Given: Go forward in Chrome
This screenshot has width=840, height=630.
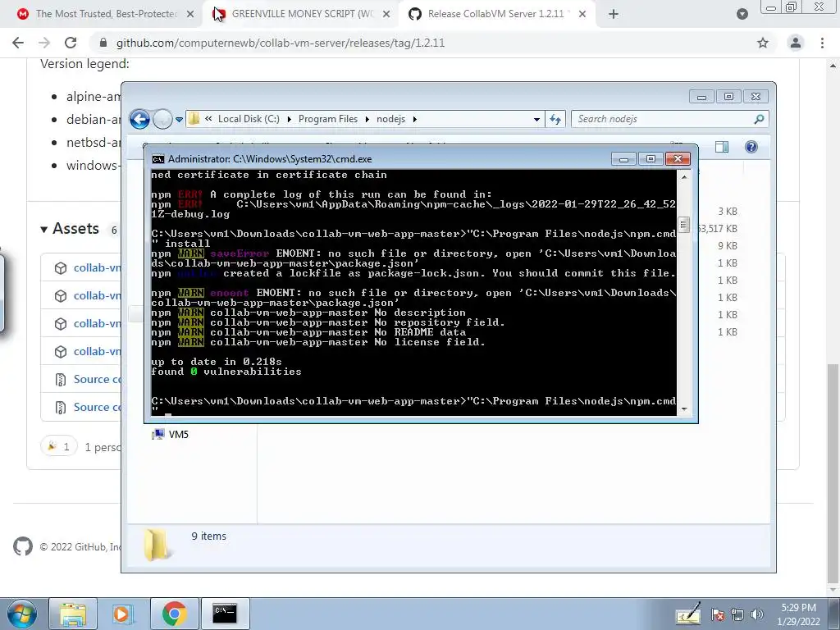Looking at the screenshot, I should [44, 43].
